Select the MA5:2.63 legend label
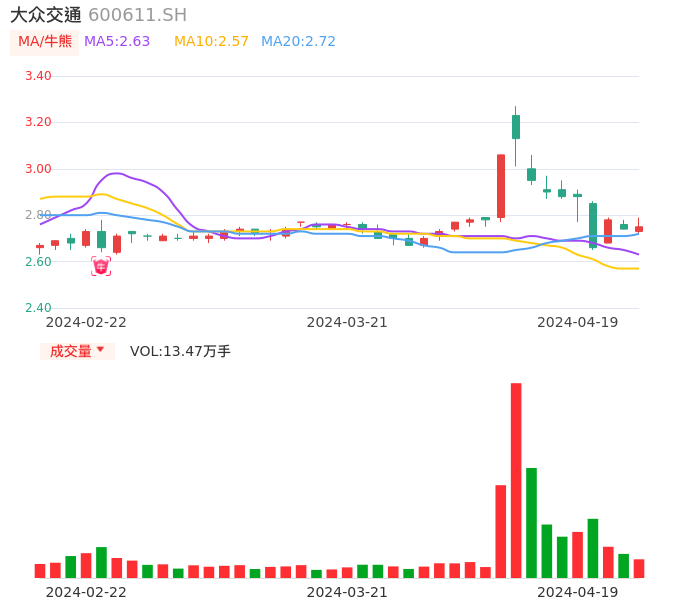This screenshot has width=686, height=606. (x=117, y=42)
